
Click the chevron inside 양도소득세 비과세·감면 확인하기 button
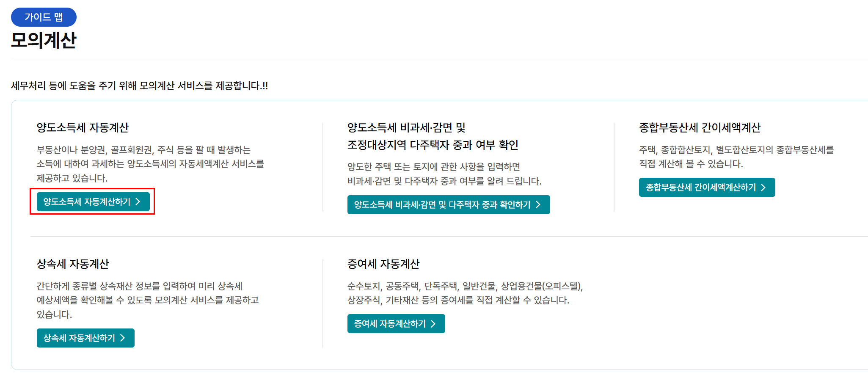[539, 204]
